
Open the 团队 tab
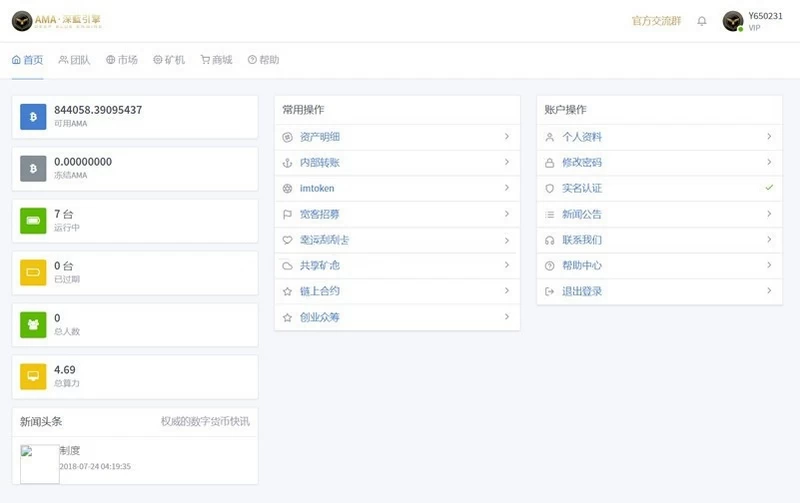(x=74, y=60)
